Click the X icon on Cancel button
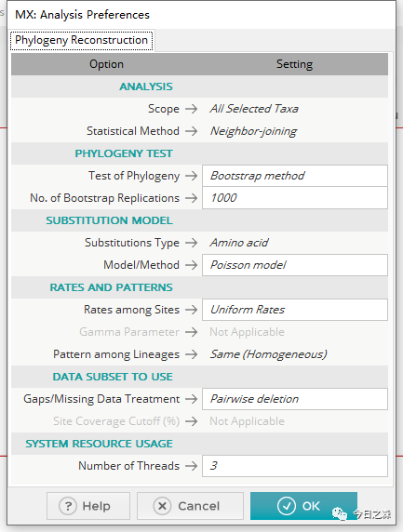The width and height of the screenshot is (403, 532). 162,506
